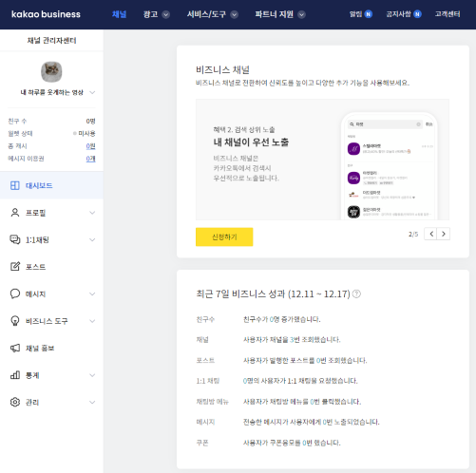
Task: Click the 채널 관리자센터 header
Action: coord(51,40)
